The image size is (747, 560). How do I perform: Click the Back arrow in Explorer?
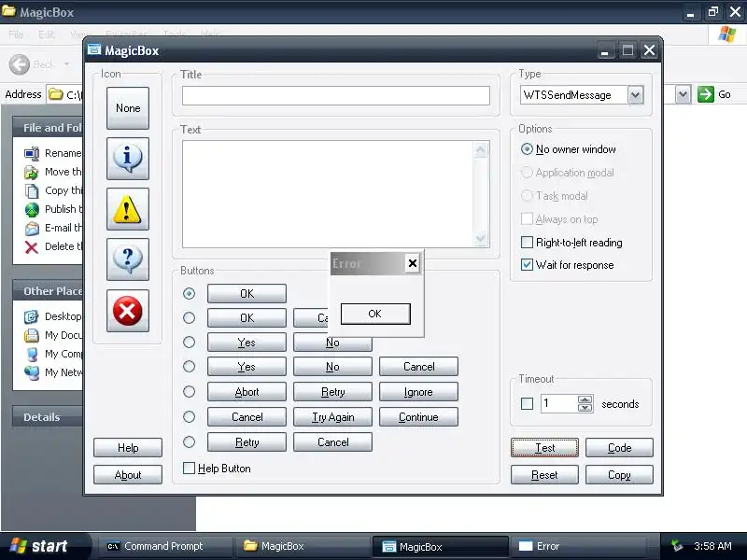click(x=20, y=63)
